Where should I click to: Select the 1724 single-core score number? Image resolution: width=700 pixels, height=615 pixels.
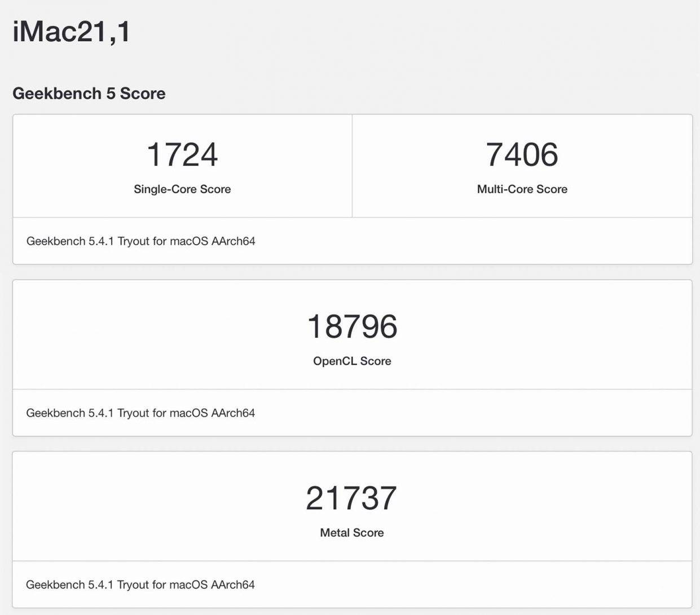(182, 154)
